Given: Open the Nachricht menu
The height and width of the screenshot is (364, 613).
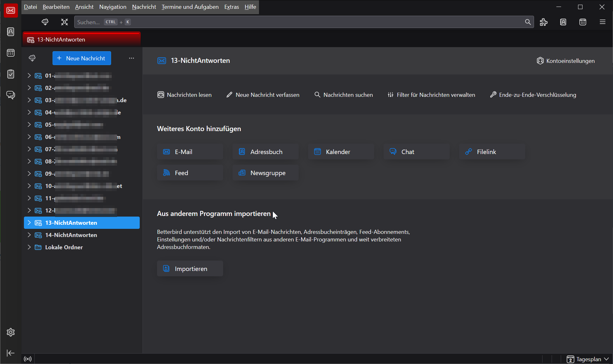Looking at the screenshot, I should point(144,7).
